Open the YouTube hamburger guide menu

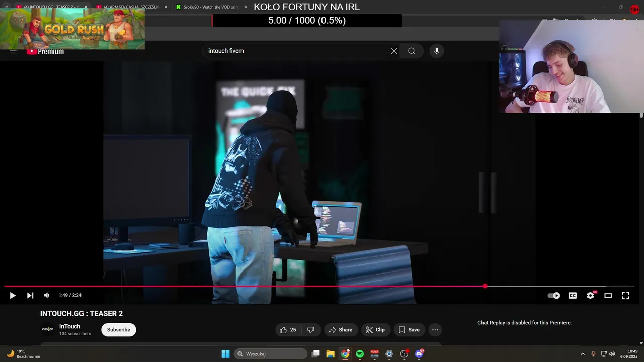tap(13, 51)
